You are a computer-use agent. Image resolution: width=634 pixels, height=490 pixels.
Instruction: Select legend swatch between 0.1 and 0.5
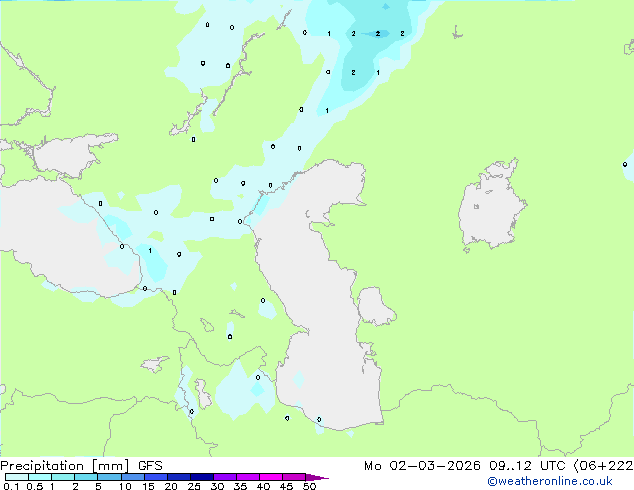(17, 477)
